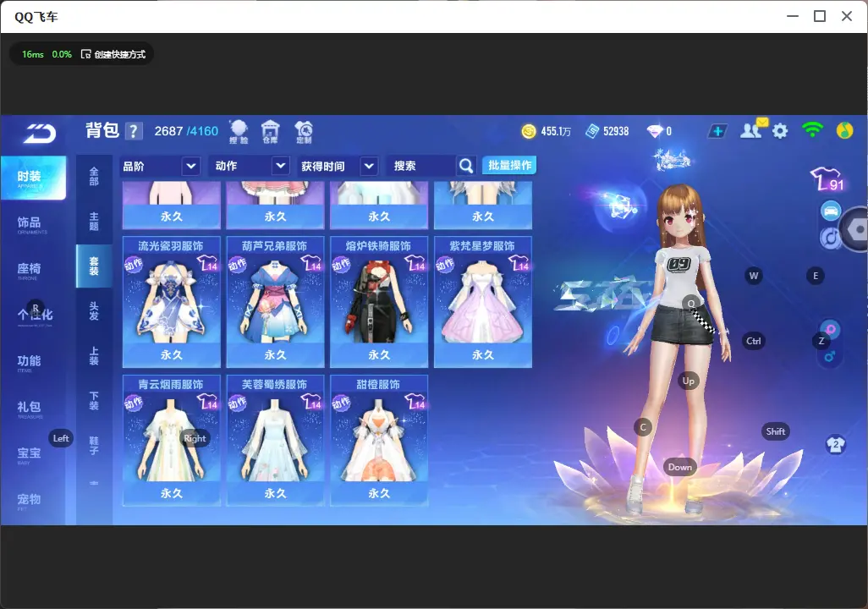Click the 创建快捷方式 label
Image resolution: width=868 pixels, height=609 pixels.
pos(119,54)
